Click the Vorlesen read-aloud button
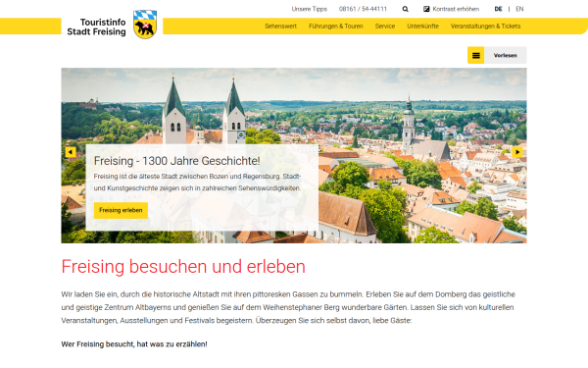The height and width of the screenshot is (368, 588). click(x=505, y=55)
